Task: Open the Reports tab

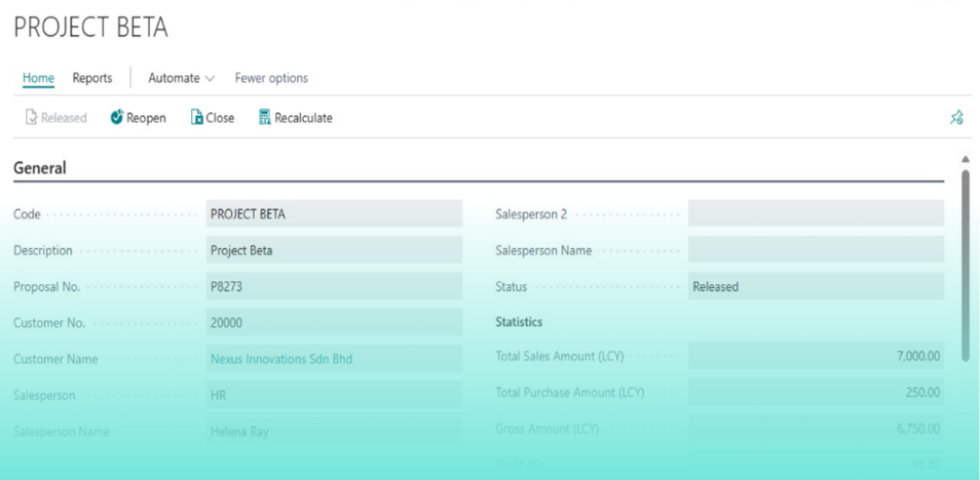Action: tap(92, 78)
